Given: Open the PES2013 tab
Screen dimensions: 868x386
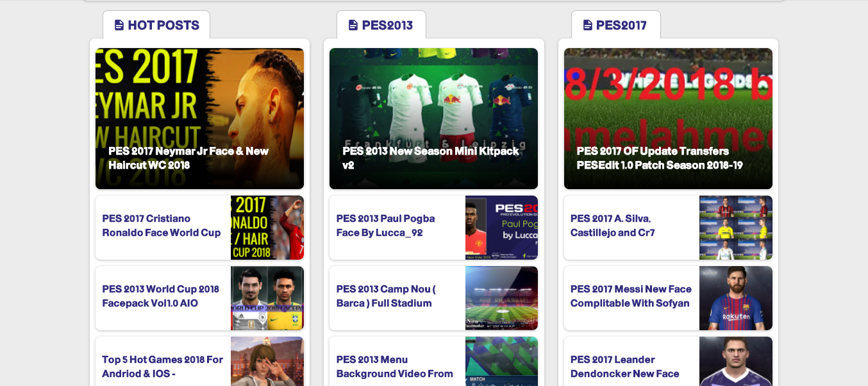Looking at the screenshot, I should tap(381, 25).
